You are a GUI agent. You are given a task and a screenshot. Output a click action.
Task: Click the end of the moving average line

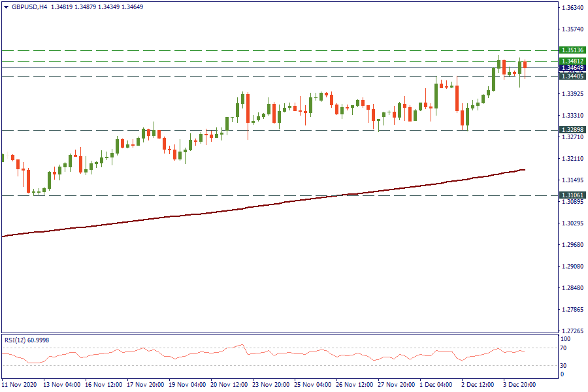(x=524, y=170)
